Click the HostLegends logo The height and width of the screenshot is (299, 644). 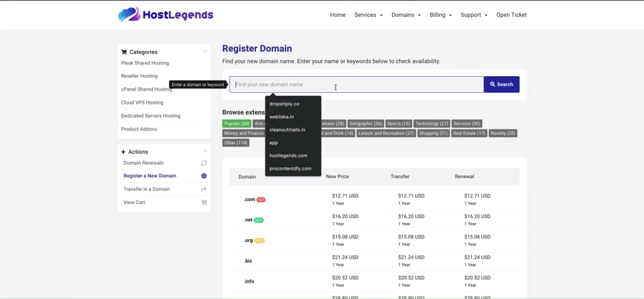(x=165, y=15)
